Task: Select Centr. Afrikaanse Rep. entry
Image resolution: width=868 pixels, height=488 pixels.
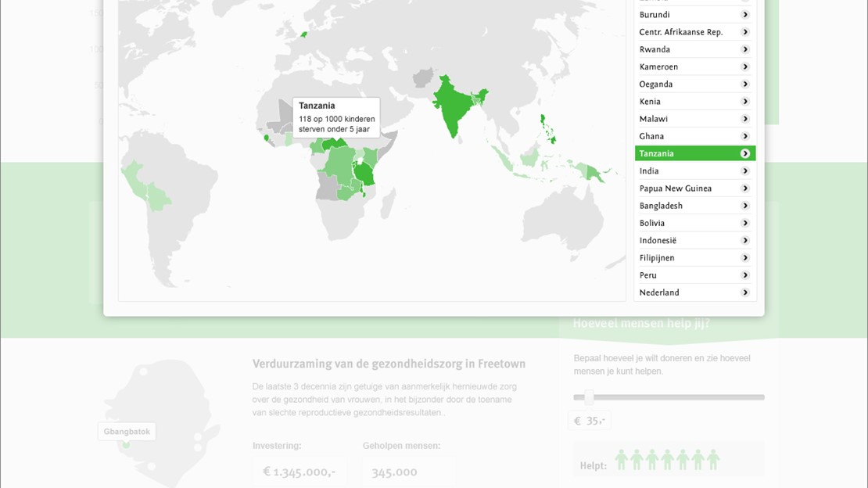Action: pyautogui.click(x=680, y=32)
